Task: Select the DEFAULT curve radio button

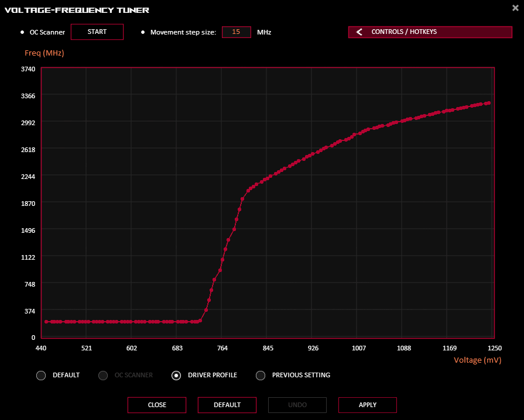Action: pos(41,376)
